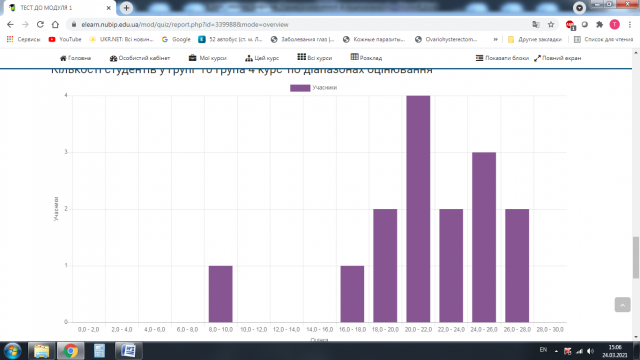Viewport: 640px width, 360px height.
Task: Open the Word taskbar app
Action: [129, 351]
